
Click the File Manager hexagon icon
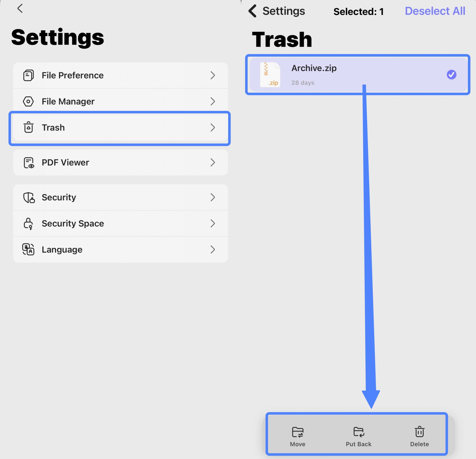[x=28, y=101]
